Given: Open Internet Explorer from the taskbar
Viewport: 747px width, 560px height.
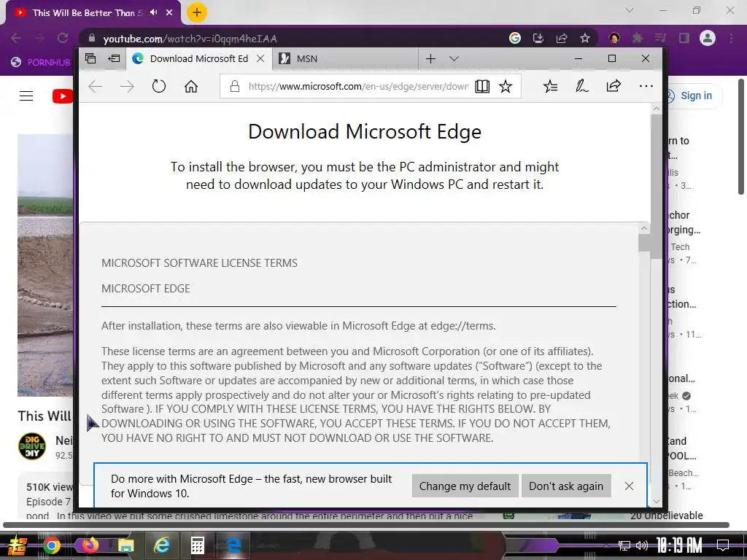Looking at the screenshot, I should pos(162,545).
